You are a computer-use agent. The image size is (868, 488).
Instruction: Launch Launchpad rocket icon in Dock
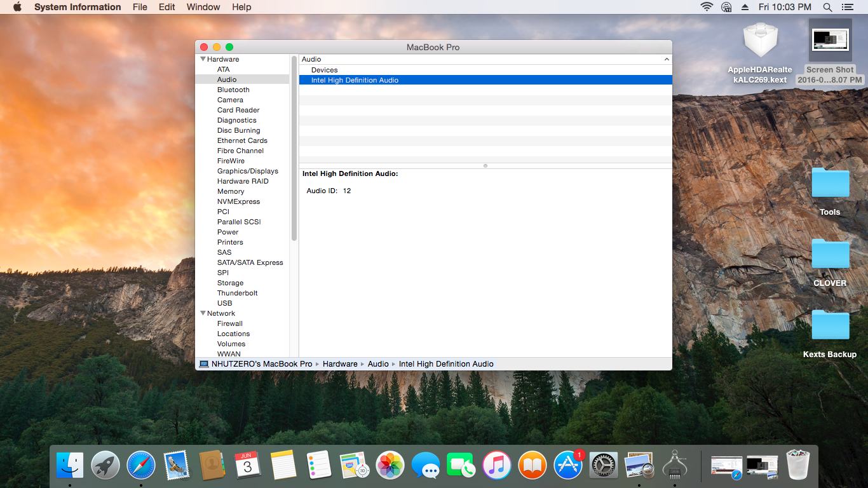[105, 465]
